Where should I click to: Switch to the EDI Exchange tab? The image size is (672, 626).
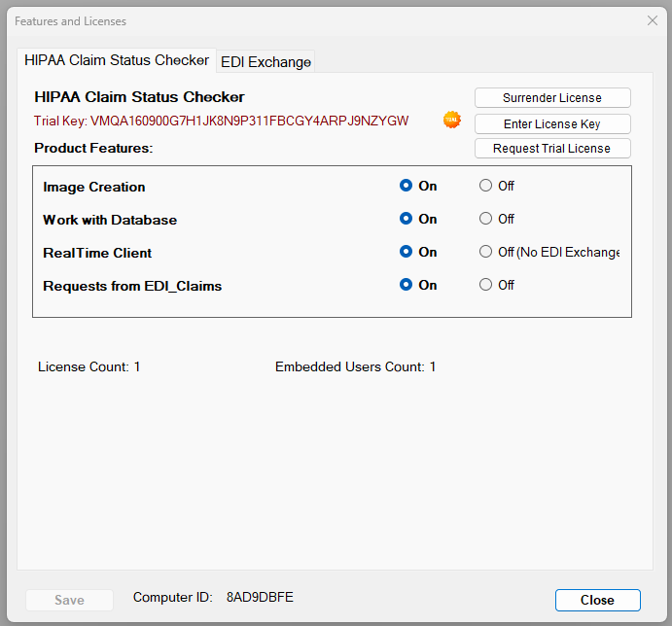(x=265, y=61)
